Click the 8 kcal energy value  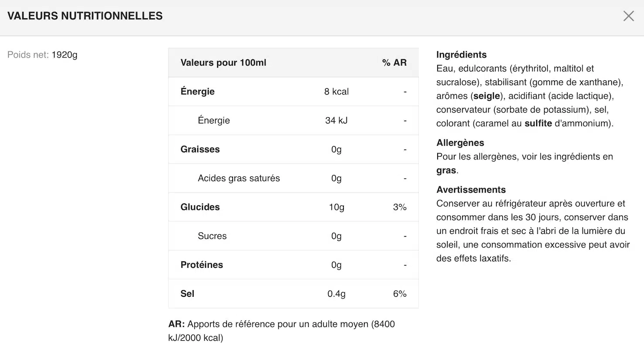[x=336, y=92]
